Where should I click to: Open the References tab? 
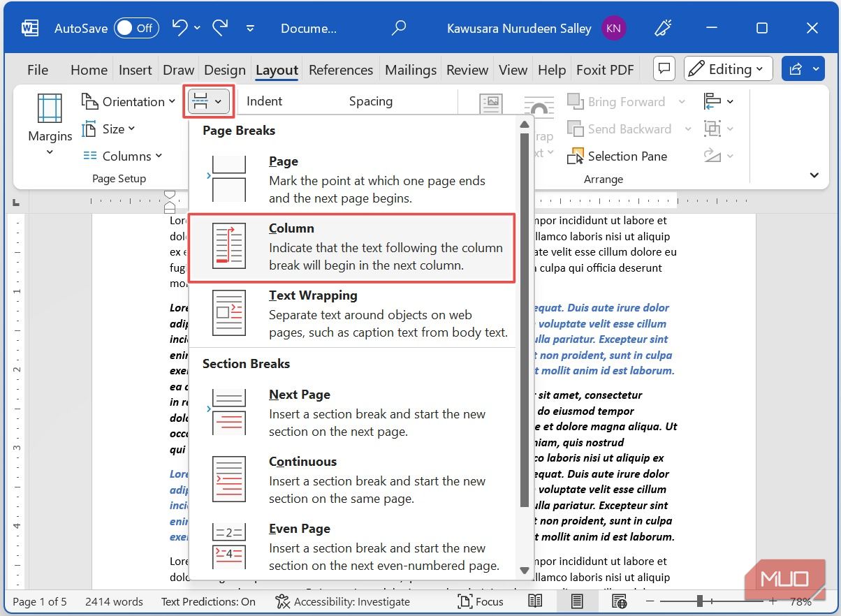point(341,70)
